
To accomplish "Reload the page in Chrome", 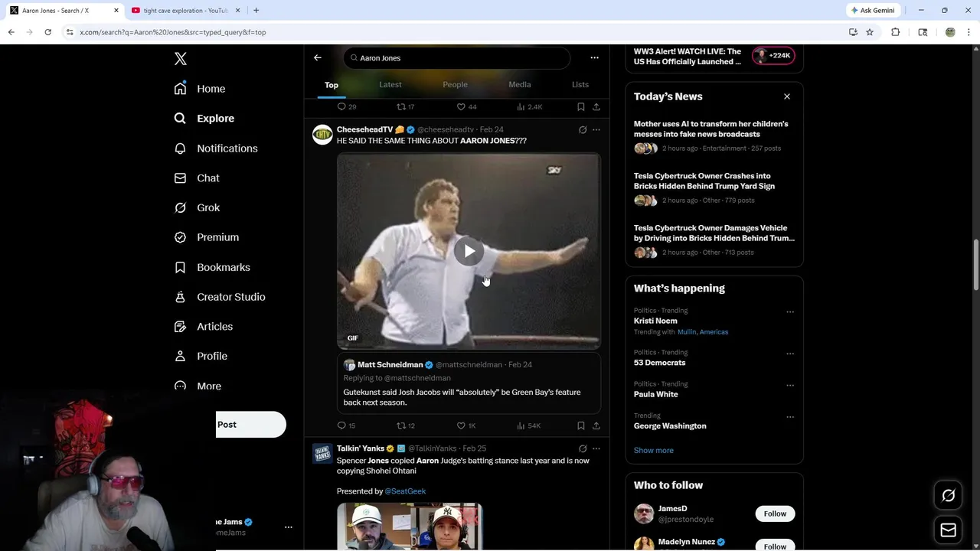I will (x=47, y=32).
